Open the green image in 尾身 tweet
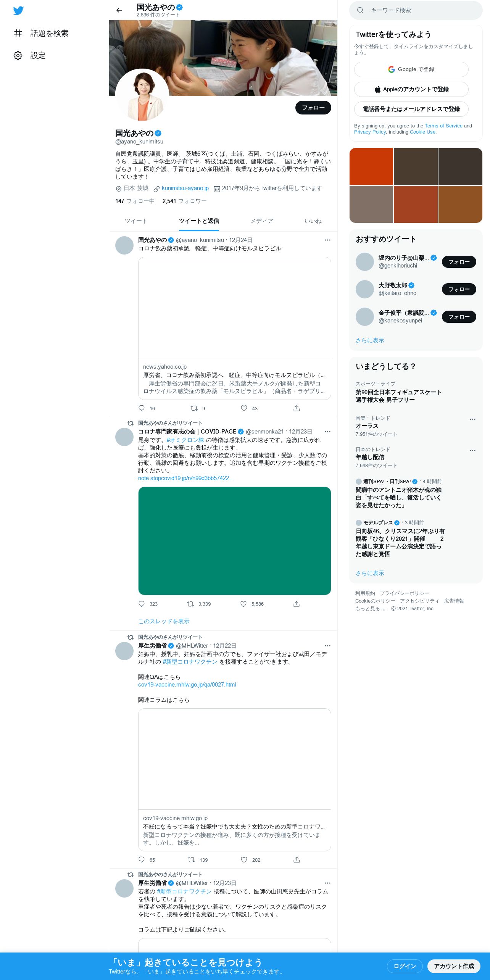The image size is (490, 980). point(234,541)
